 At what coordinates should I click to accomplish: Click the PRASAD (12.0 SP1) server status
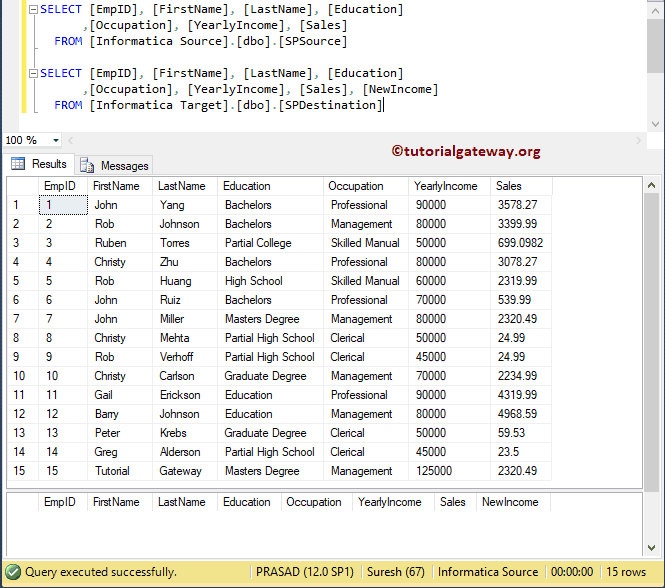(304, 572)
